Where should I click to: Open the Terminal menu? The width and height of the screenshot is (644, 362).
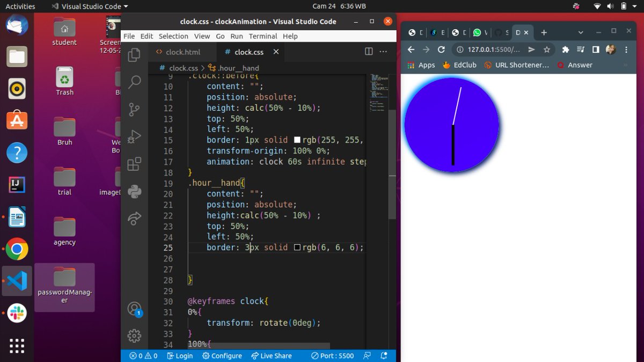pyautogui.click(x=262, y=36)
